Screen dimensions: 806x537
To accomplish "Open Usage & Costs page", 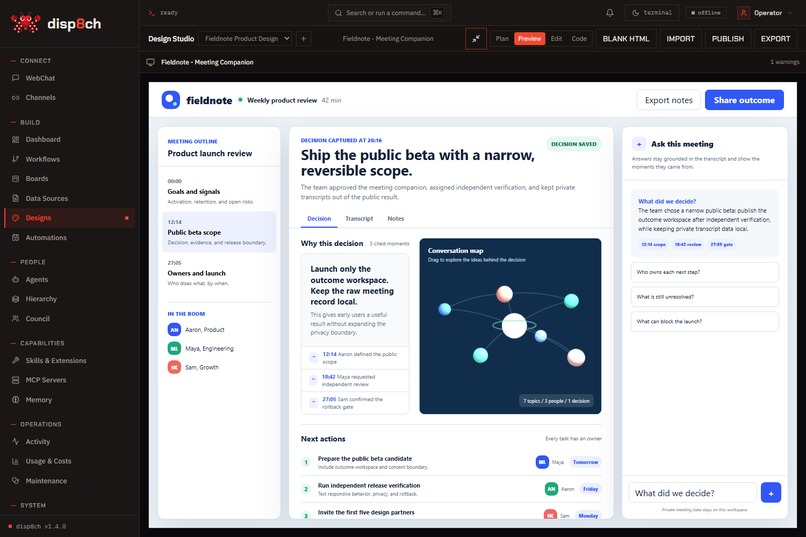I will (x=69, y=461).
